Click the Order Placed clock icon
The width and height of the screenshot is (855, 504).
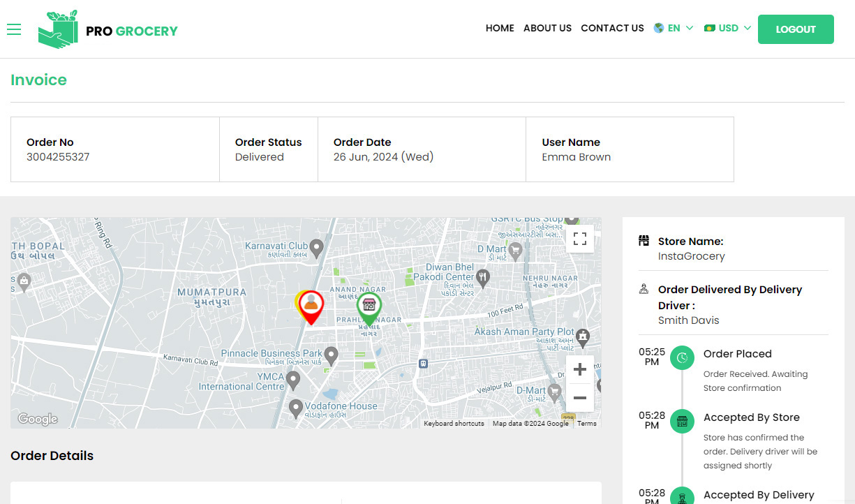pyautogui.click(x=682, y=358)
